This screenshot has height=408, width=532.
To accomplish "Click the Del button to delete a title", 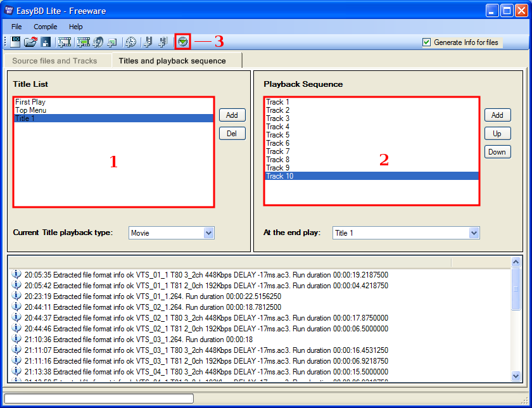I will [232, 134].
